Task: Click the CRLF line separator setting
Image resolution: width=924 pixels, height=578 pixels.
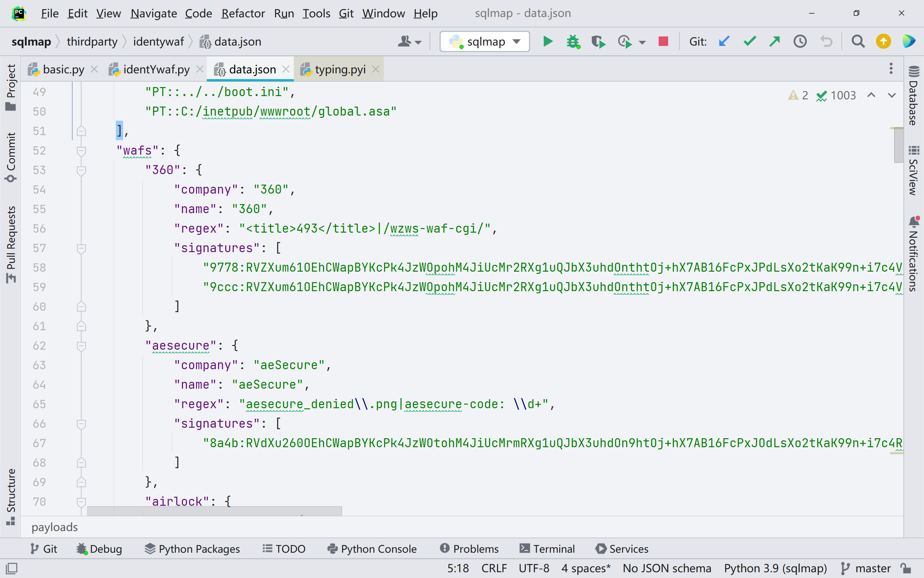Action: tap(494, 569)
